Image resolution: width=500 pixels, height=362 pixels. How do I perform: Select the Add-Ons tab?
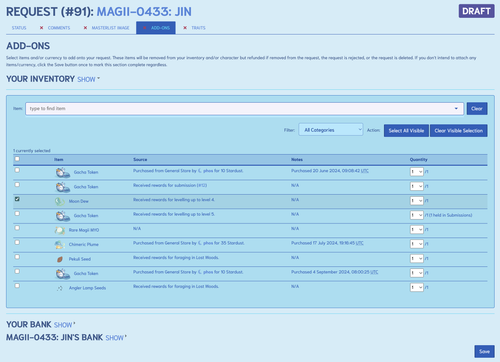pos(156,28)
